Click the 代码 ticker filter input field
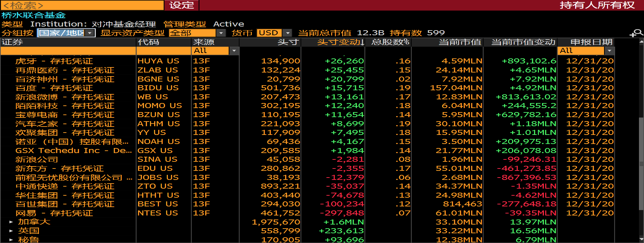644x243 pixels. click(x=164, y=51)
